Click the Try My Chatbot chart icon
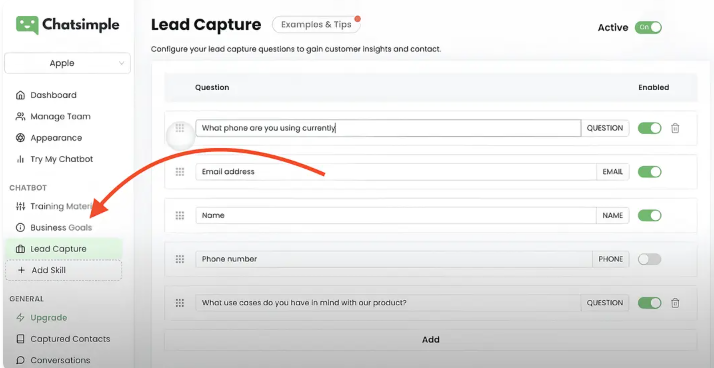 click(x=20, y=159)
